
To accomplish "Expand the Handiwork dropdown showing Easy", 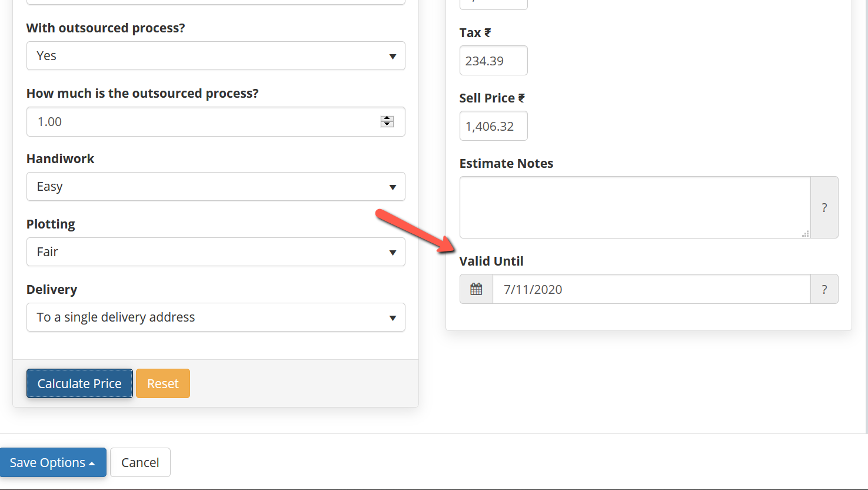I will pos(216,187).
